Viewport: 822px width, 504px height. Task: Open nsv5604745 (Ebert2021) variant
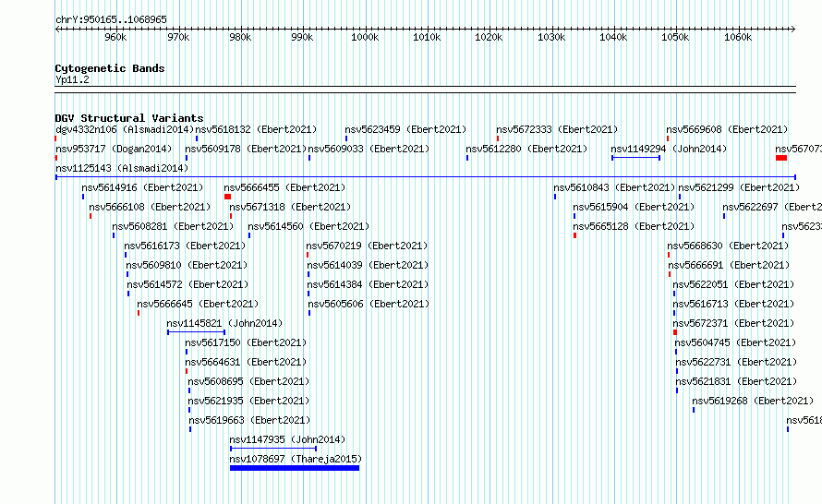735,342
